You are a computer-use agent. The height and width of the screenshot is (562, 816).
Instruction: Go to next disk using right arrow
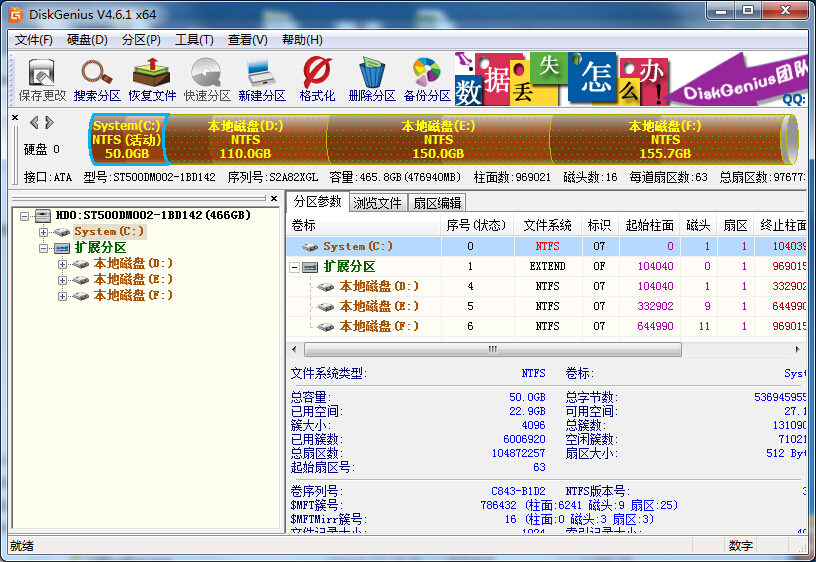(x=48, y=122)
